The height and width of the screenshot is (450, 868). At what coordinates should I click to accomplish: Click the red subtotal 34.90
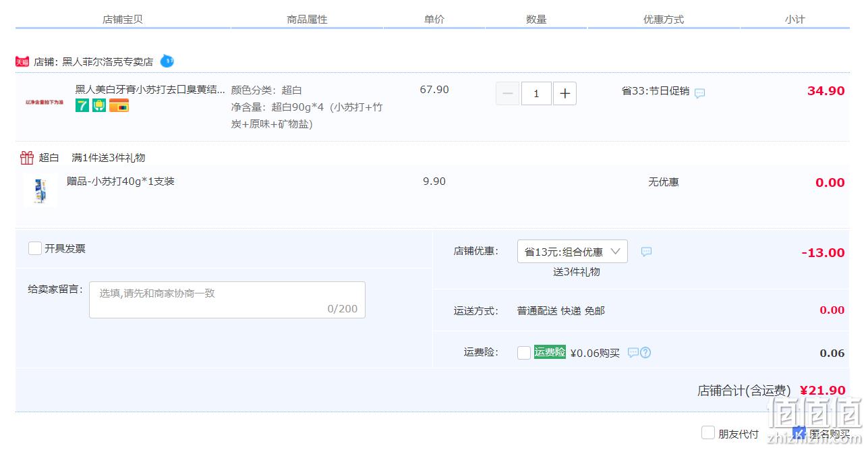click(826, 91)
